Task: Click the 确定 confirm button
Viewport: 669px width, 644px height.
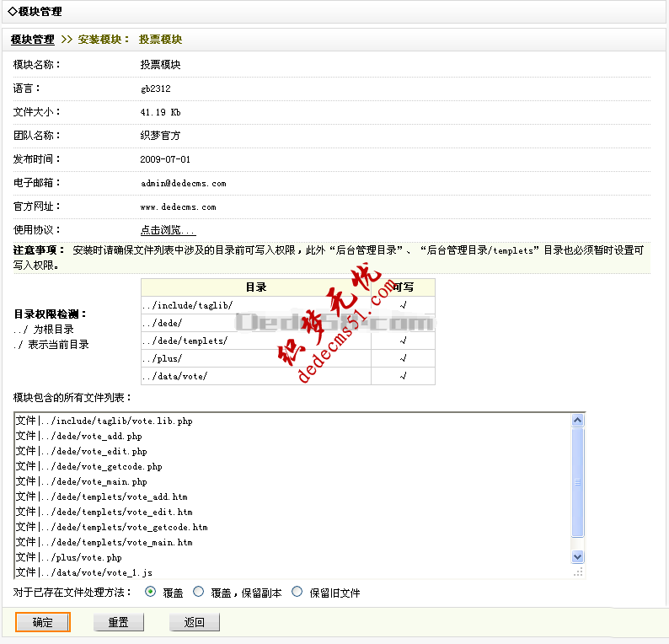Action: pos(43,622)
